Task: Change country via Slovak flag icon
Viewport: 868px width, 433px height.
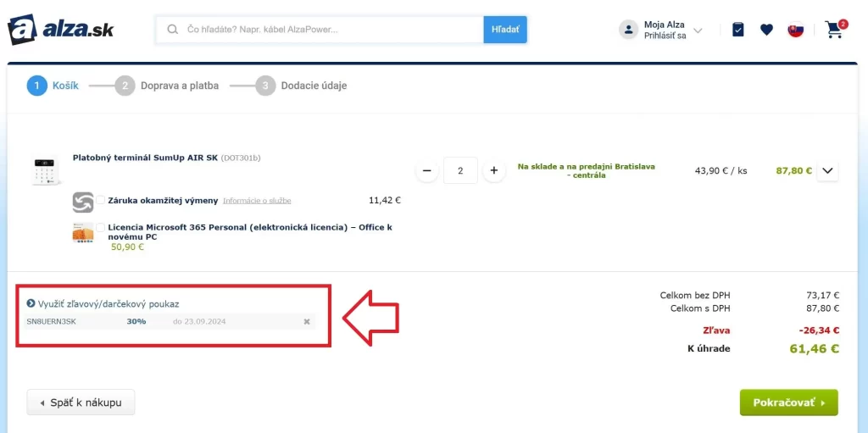Action: [795, 30]
